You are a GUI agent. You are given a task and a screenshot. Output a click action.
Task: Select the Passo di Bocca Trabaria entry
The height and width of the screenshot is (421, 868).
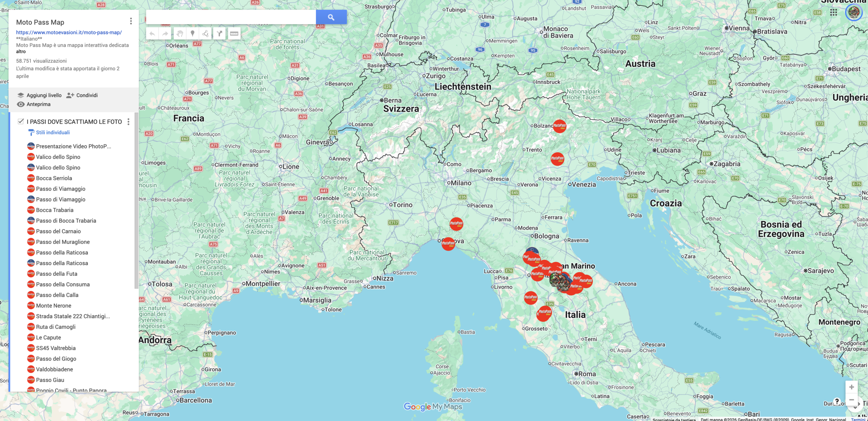tap(66, 221)
